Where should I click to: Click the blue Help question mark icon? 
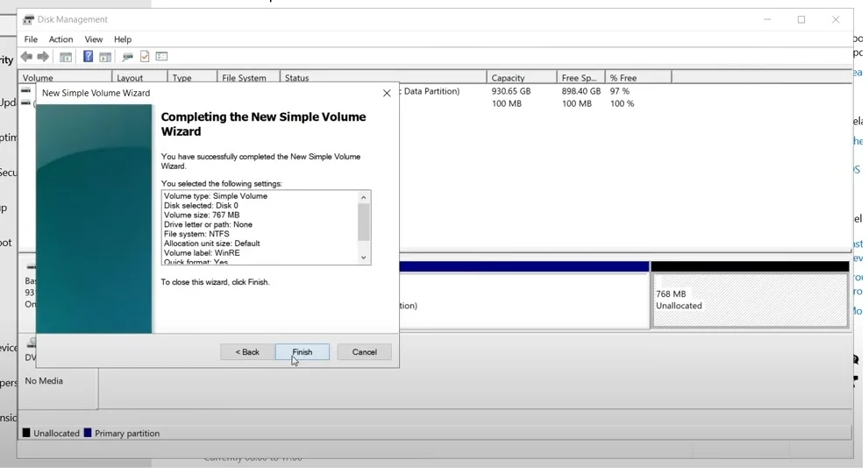tap(88, 56)
